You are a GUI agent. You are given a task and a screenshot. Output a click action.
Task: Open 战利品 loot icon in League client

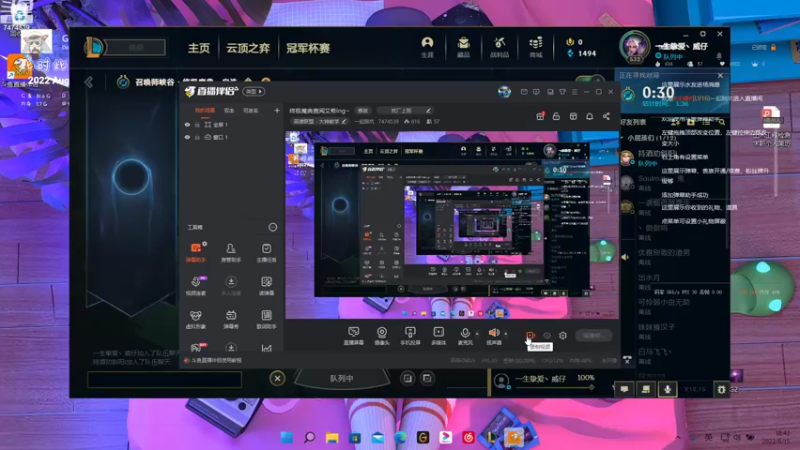499,47
